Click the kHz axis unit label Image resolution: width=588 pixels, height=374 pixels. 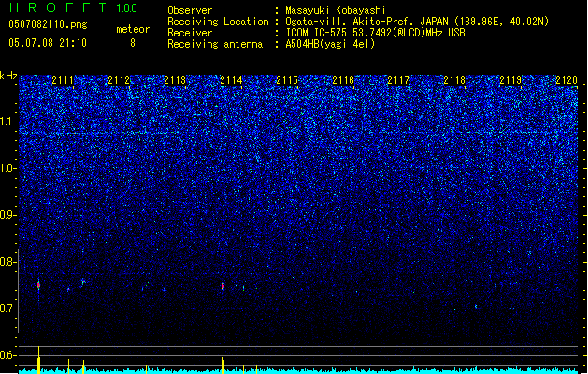pos(8,76)
